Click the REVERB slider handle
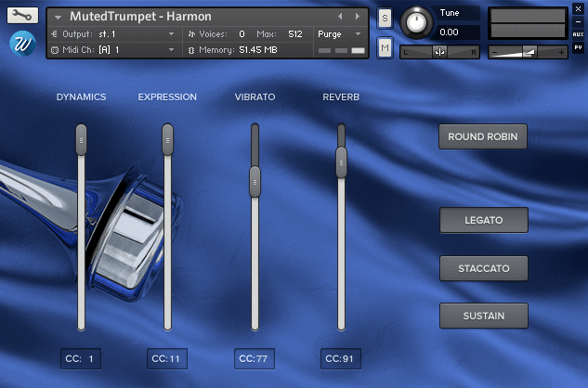The width and height of the screenshot is (588, 388). 341,162
